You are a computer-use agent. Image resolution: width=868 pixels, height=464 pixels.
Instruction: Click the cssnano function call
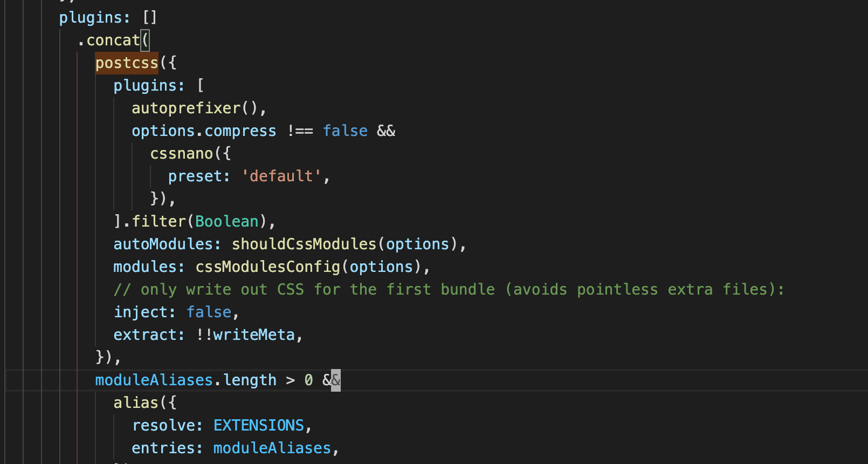pyautogui.click(x=182, y=154)
